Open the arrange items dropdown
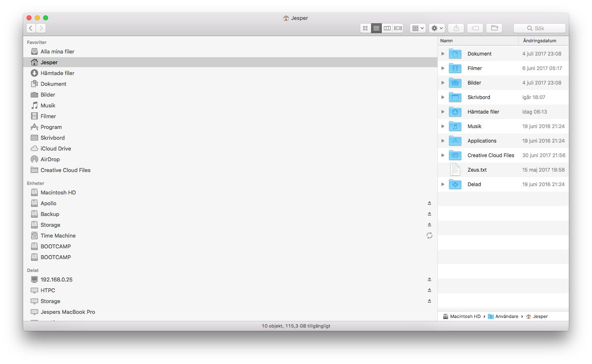This screenshot has height=364, width=592. pyautogui.click(x=418, y=28)
